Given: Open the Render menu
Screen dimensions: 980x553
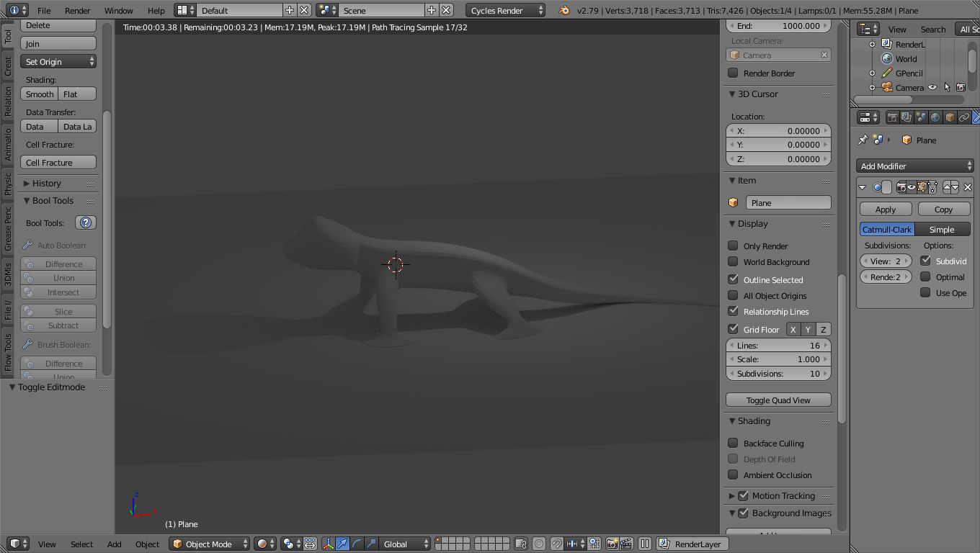Looking at the screenshot, I should click(x=78, y=10).
